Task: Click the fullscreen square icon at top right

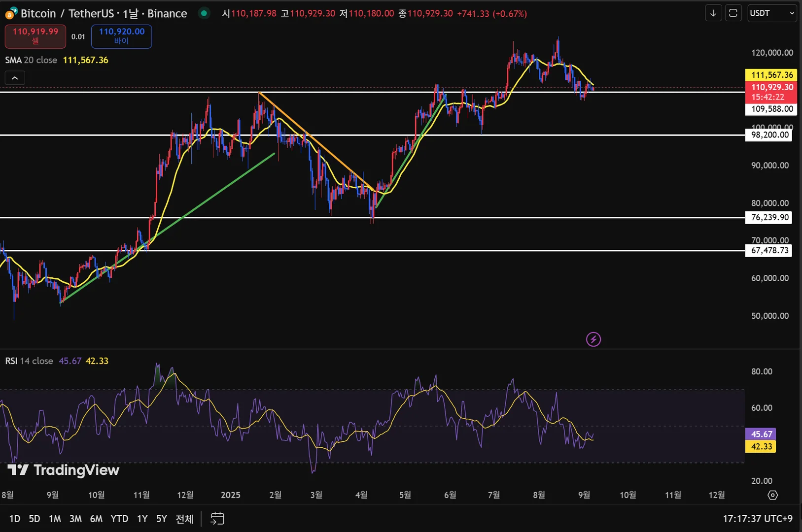Action: [x=733, y=13]
